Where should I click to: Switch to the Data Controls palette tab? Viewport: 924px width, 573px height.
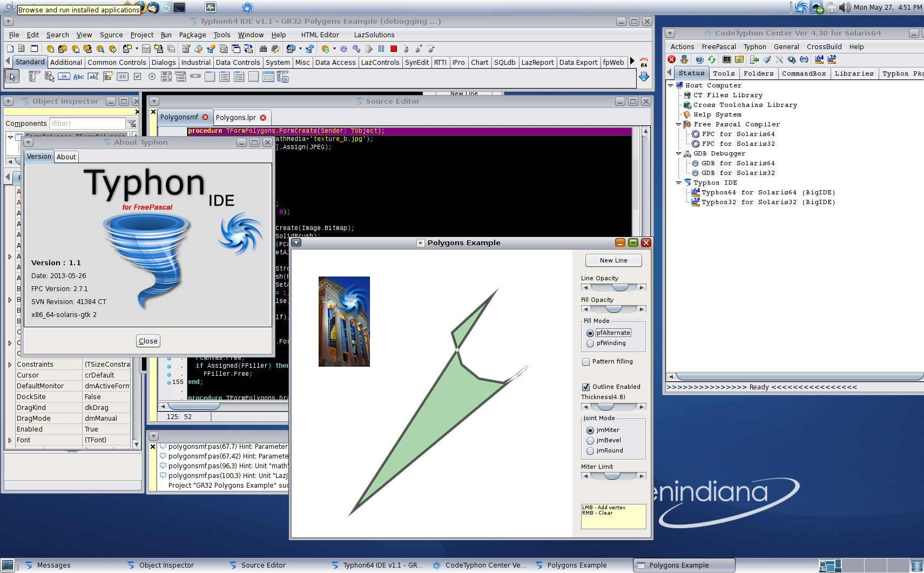click(x=238, y=63)
